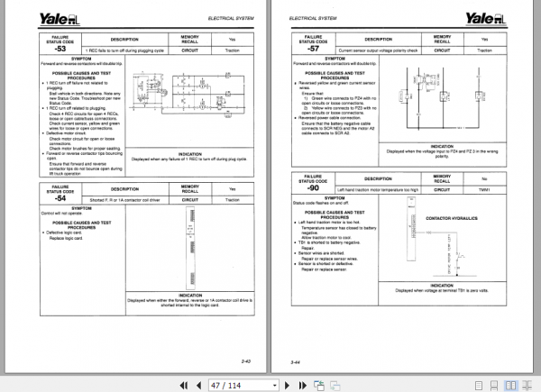Screen dimensions: 541x392
Task: Click the Yale logo on right page
Action: coord(486,19)
